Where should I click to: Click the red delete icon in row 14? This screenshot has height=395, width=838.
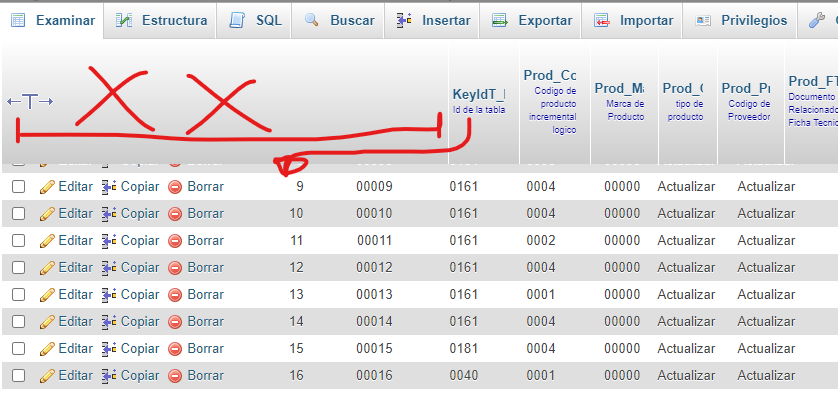tap(175, 321)
